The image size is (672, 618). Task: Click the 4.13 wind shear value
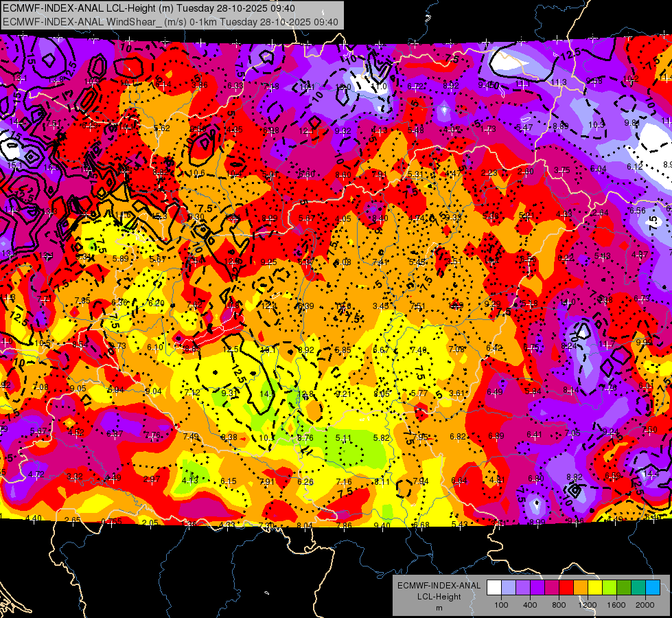coord(190,481)
